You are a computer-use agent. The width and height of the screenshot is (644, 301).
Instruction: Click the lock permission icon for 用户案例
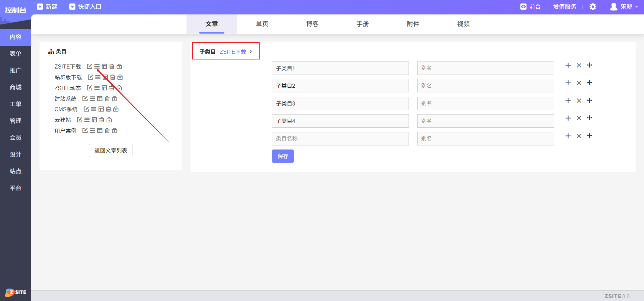tap(115, 131)
